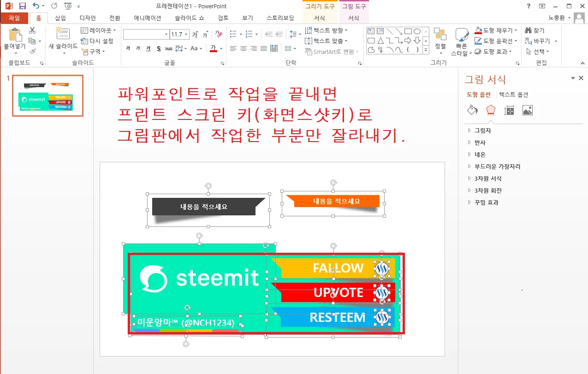Click the 채우기 및 선 icon in 그림 서식 pane
The image size is (588, 374).
pos(472,110)
